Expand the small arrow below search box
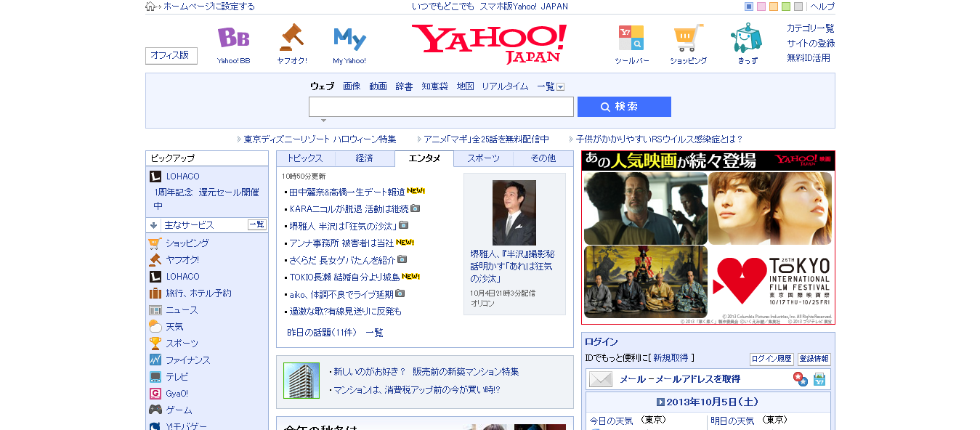The height and width of the screenshot is (430, 980). (x=324, y=121)
